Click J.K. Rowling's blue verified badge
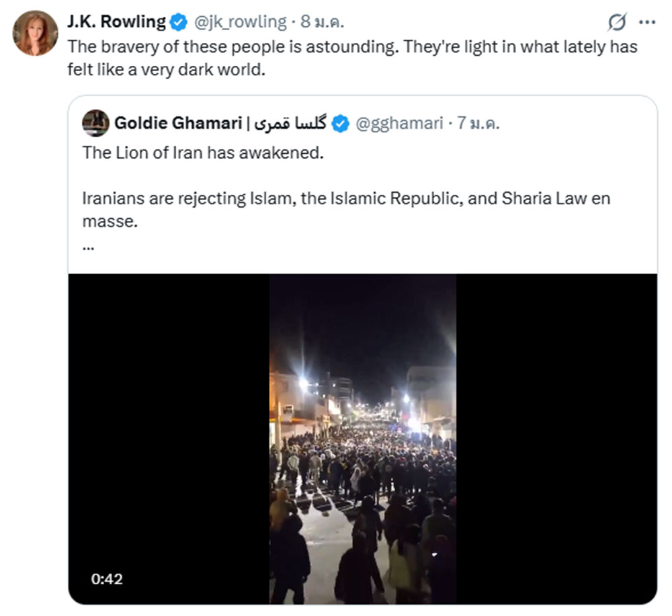Viewport: 672px width, 616px height. click(178, 22)
